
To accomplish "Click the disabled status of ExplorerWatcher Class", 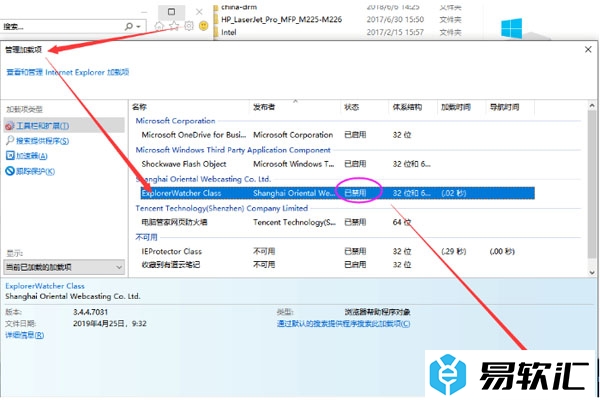I will (x=355, y=193).
